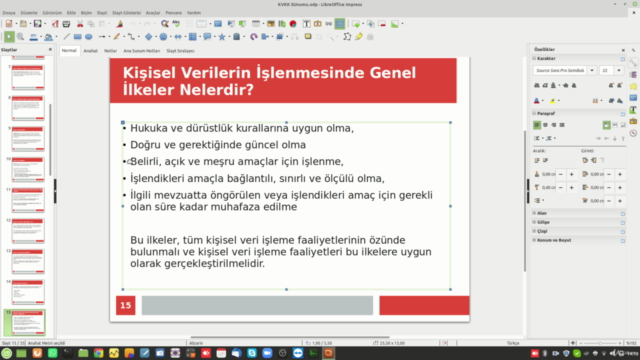
Task: Toggle Italic in Karakter section
Action: coord(545,85)
